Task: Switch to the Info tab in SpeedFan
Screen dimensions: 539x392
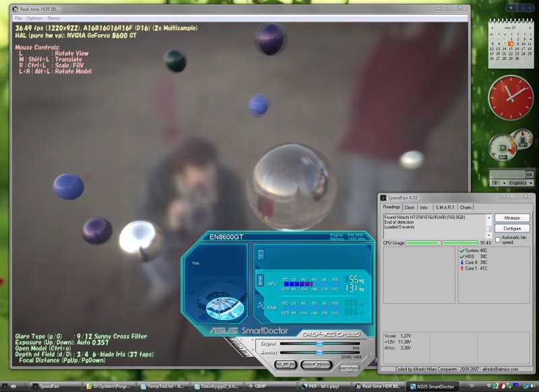Action: click(x=424, y=207)
